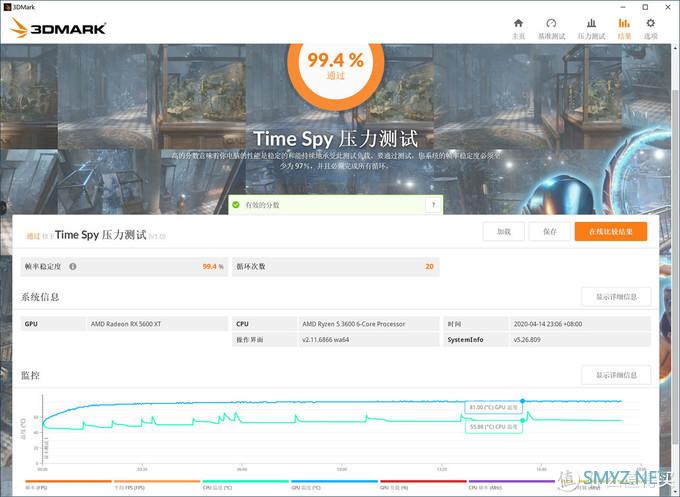Toggle the purple CPU 频率 (MHz) legend line

(x=512, y=481)
